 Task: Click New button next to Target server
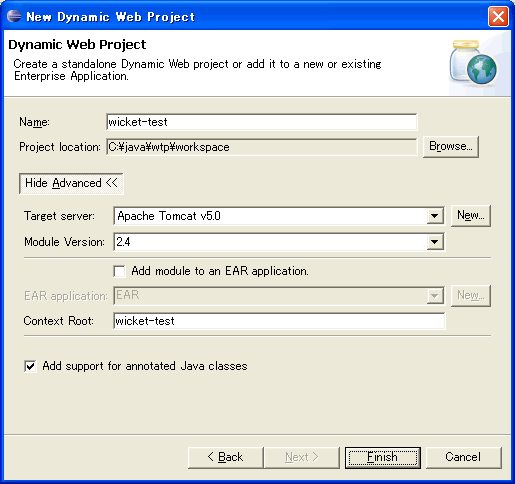point(471,216)
